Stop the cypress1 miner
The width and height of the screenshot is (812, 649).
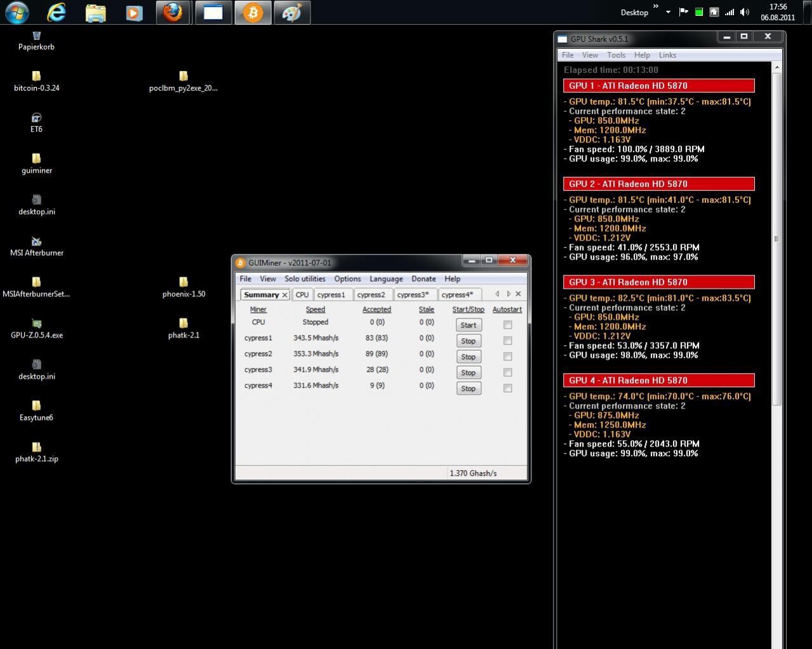pos(469,341)
